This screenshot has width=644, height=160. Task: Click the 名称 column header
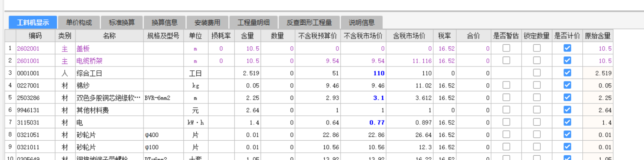[x=109, y=36]
